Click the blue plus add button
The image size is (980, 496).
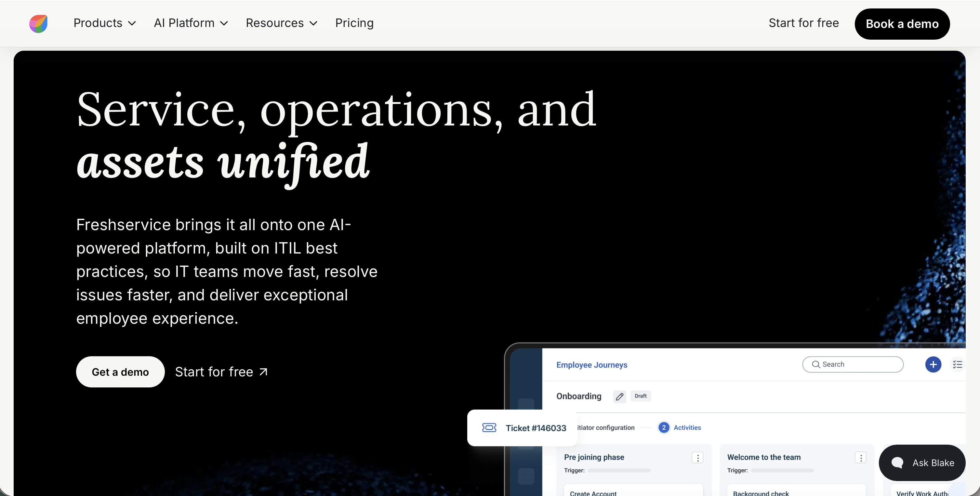[933, 364]
